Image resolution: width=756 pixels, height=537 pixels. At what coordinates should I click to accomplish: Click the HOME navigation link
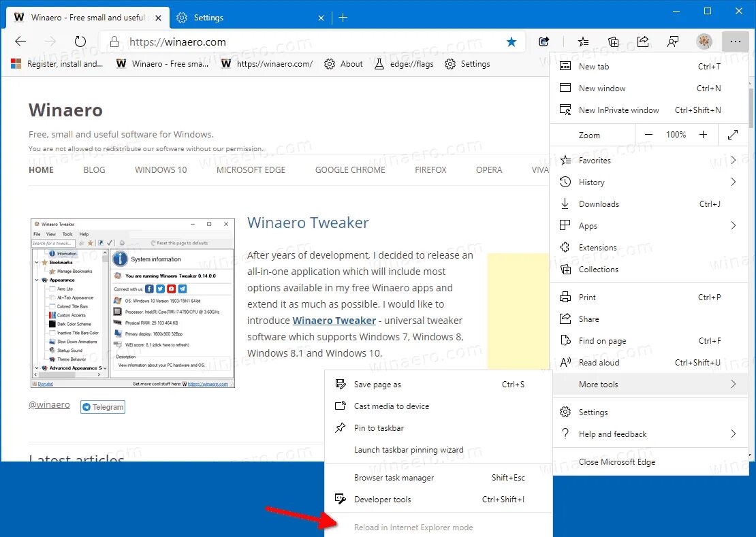pos(41,170)
